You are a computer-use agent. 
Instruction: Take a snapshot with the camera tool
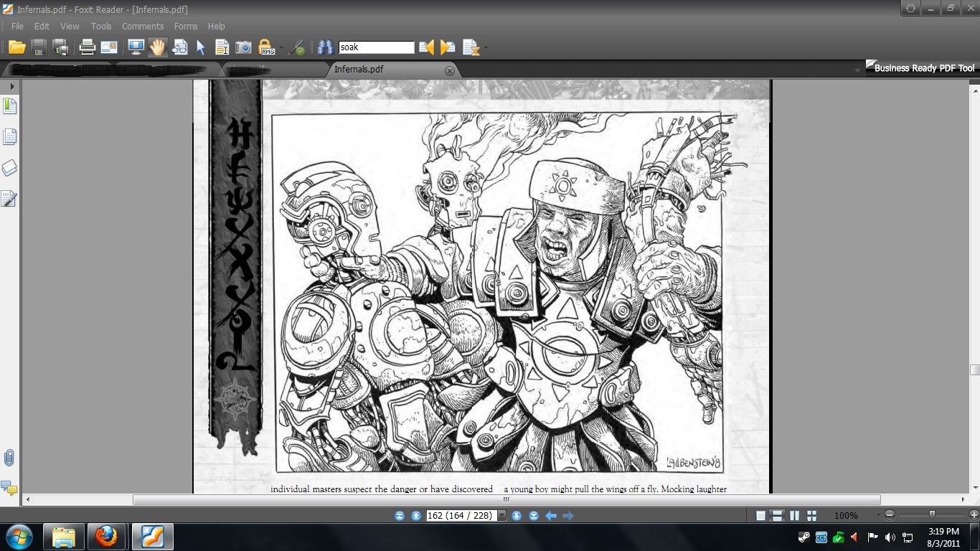244,47
